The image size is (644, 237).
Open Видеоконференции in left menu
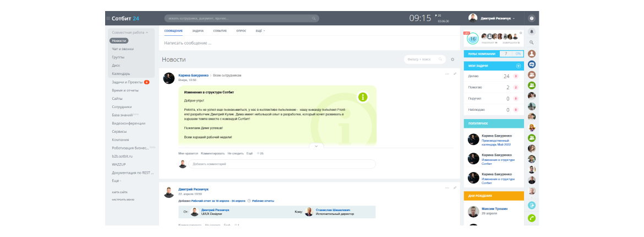pyautogui.click(x=129, y=123)
